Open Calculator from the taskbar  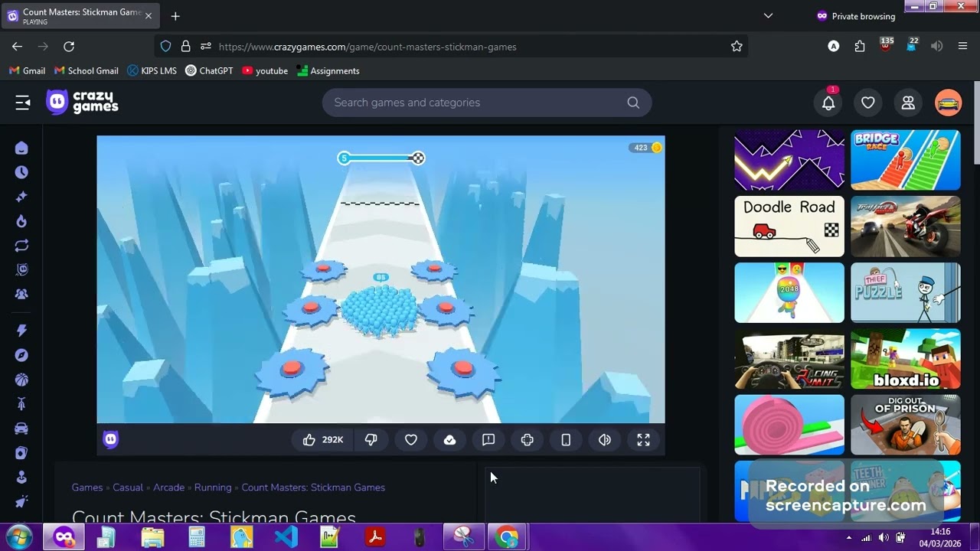click(x=198, y=537)
